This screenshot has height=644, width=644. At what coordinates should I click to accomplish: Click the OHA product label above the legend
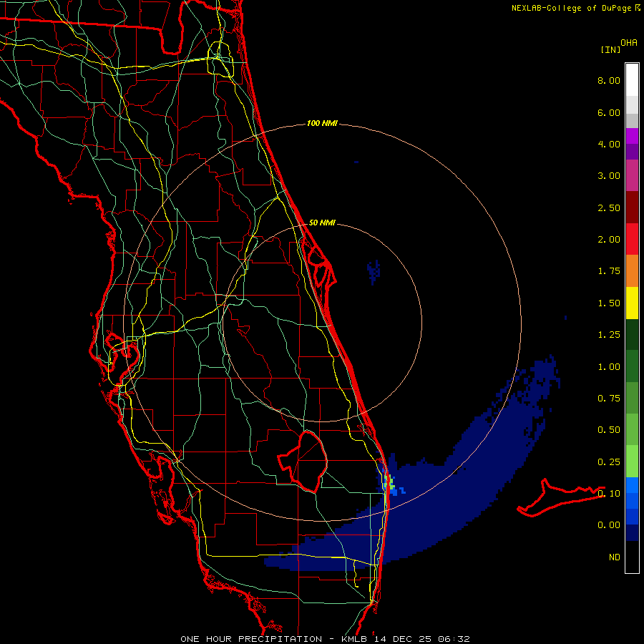tap(629, 43)
